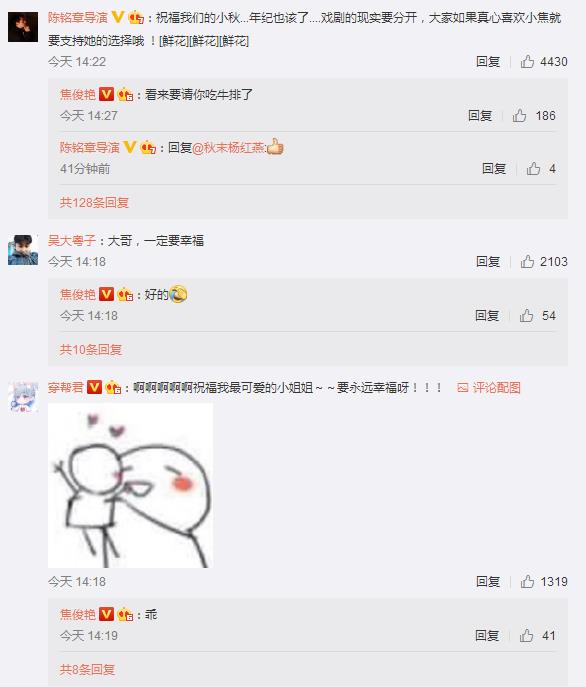Open 穿帮君 username link
Screen dimensions: 586x687
(65, 388)
